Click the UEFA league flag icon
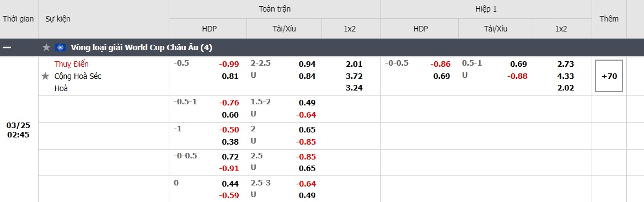 [x=61, y=47]
